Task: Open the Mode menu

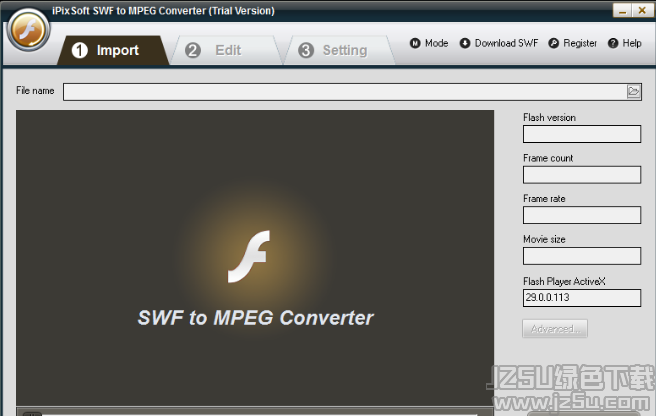Action: pos(436,43)
